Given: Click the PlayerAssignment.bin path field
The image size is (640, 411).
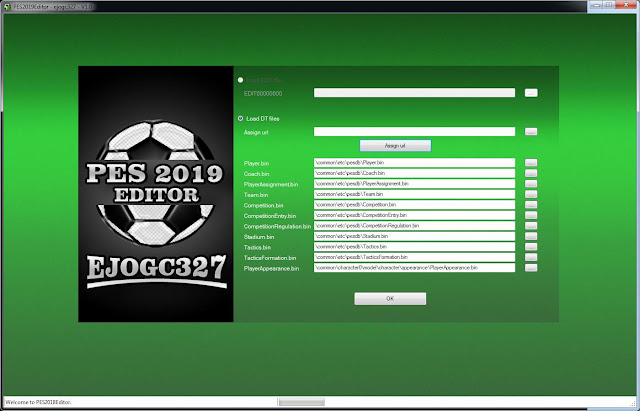Looking at the screenshot, I should click(414, 184).
